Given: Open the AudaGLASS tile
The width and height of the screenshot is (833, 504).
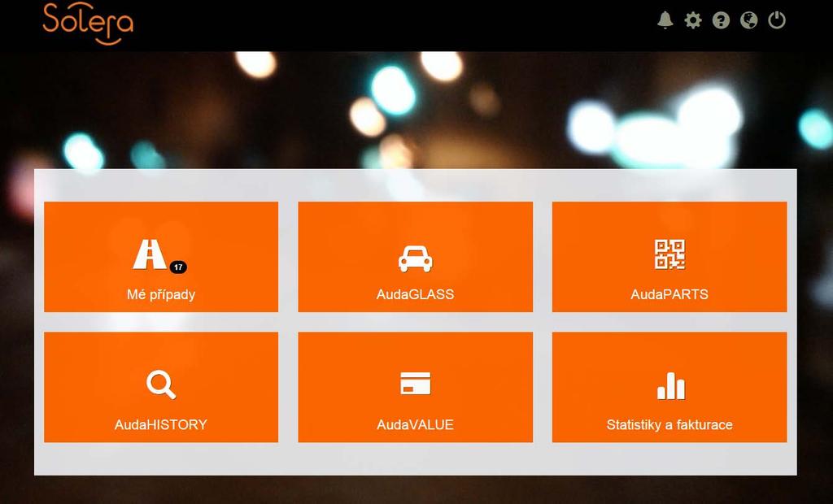Looking at the screenshot, I should tap(416, 257).
